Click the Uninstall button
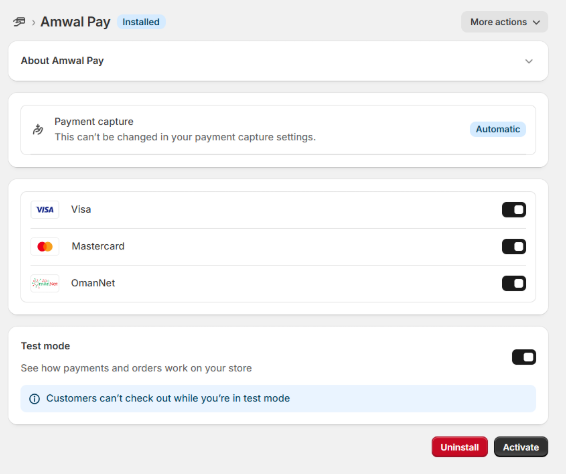 coord(460,447)
